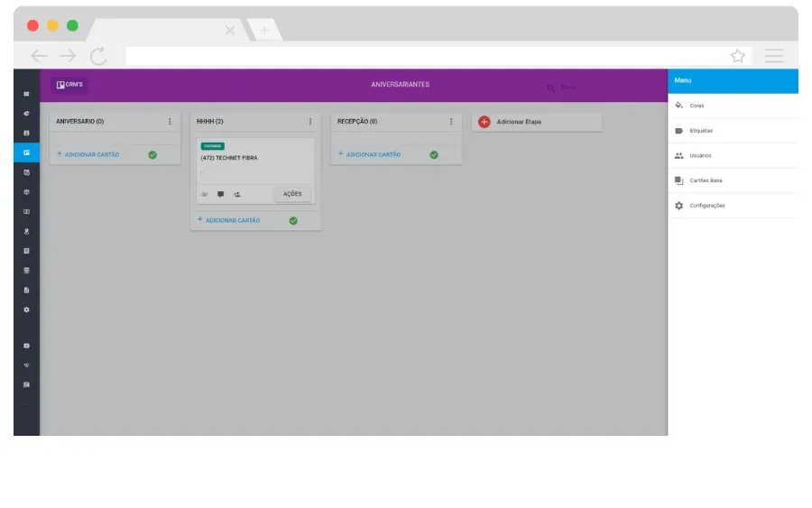Open a new browser tab with plus

[x=264, y=31]
